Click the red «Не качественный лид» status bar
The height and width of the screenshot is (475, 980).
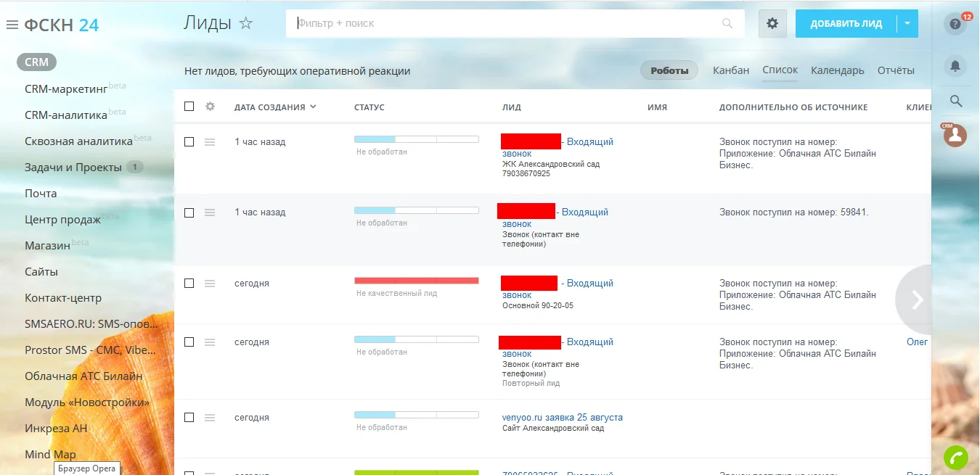(417, 280)
